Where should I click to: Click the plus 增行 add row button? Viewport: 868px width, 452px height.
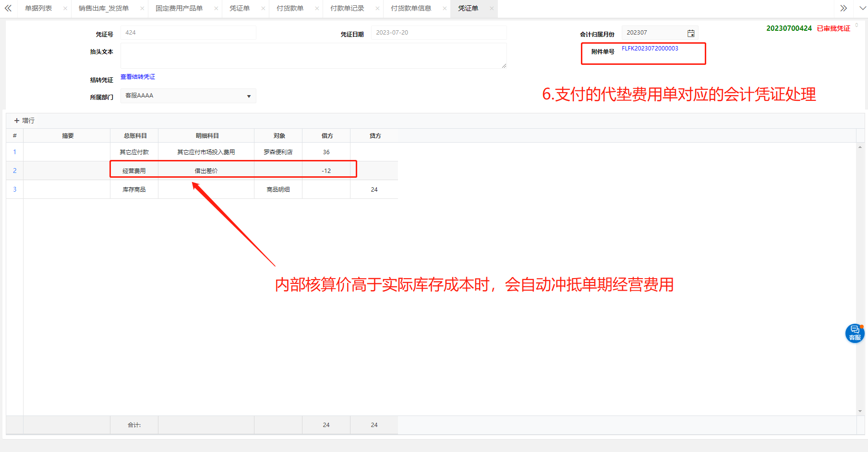pyautogui.click(x=24, y=121)
